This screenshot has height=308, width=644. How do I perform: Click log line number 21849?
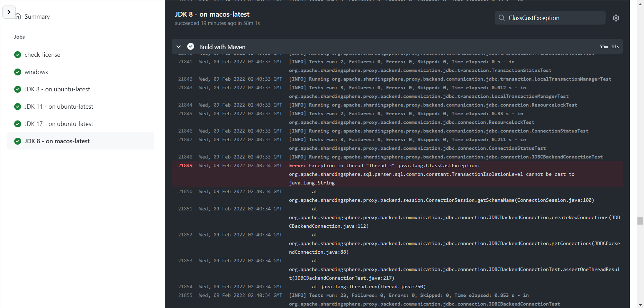[185, 165]
